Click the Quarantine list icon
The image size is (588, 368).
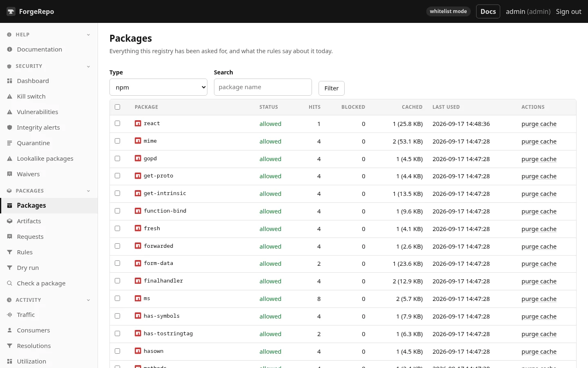click(x=9, y=143)
